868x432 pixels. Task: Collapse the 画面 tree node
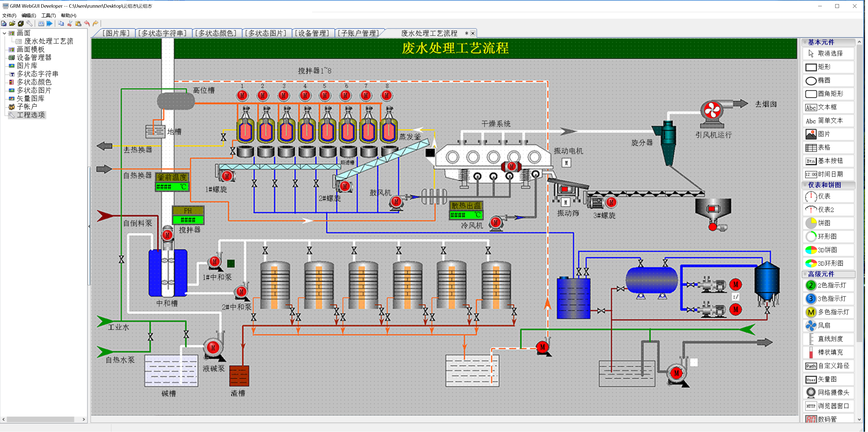[x=4, y=33]
